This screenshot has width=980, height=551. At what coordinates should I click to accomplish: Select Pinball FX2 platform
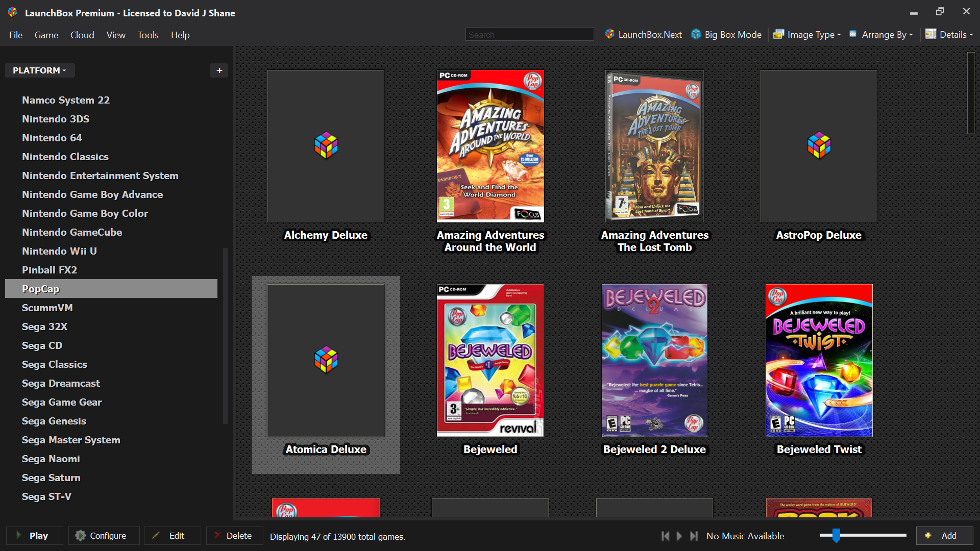(50, 270)
